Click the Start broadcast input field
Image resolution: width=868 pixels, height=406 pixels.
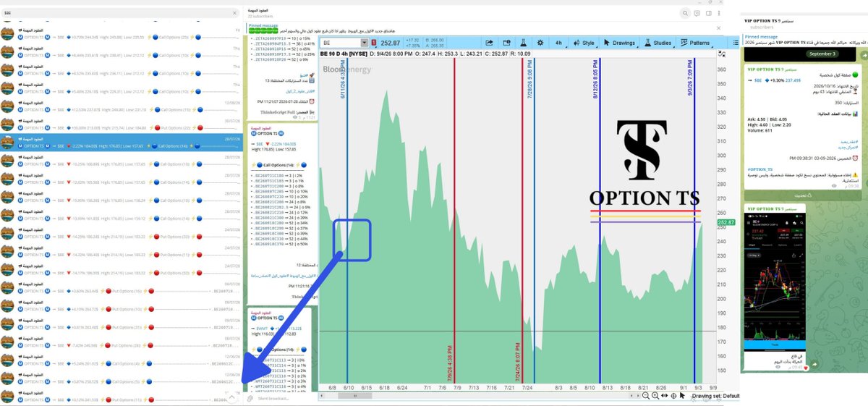pyautogui.click(x=273, y=398)
